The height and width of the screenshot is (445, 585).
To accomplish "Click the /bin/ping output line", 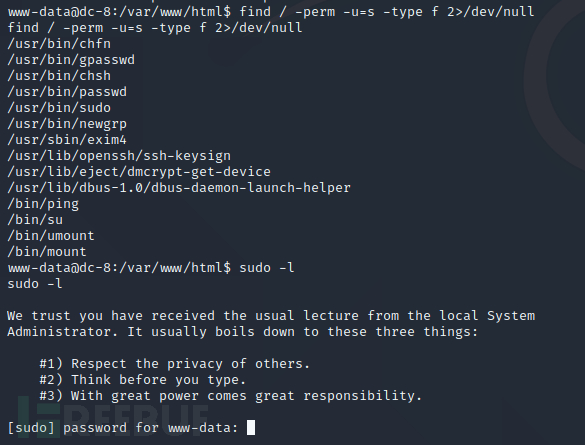I will tap(43, 204).
